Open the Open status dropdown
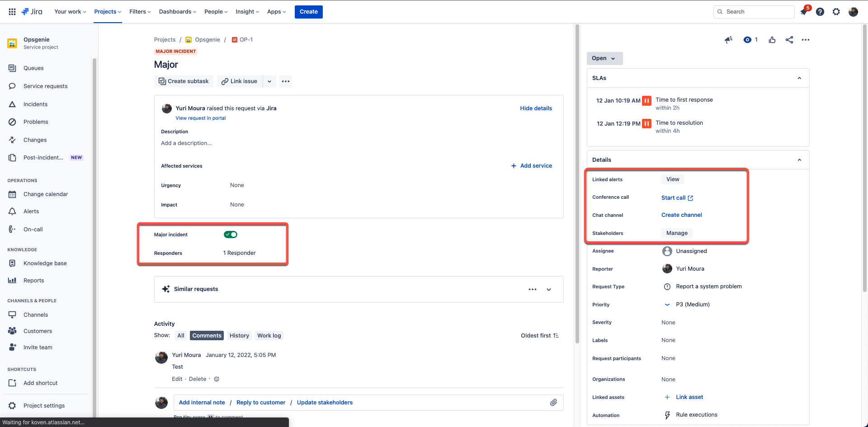868x427 pixels. point(604,58)
